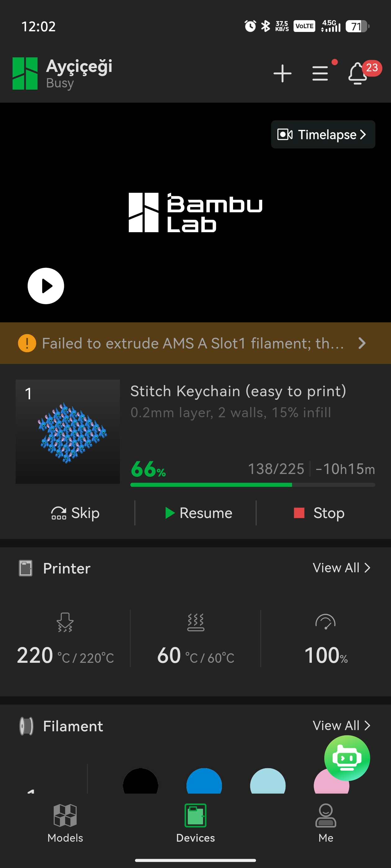The width and height of the screenshot is (391, 868).
Task: Skip the failed object
Action: pyautogui.click(x=75, y=513)
